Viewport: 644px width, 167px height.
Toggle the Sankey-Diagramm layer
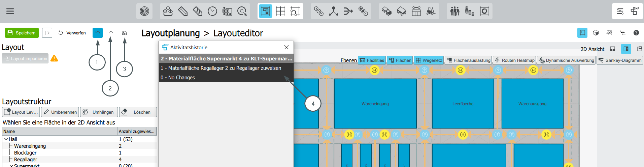[620, 60]
